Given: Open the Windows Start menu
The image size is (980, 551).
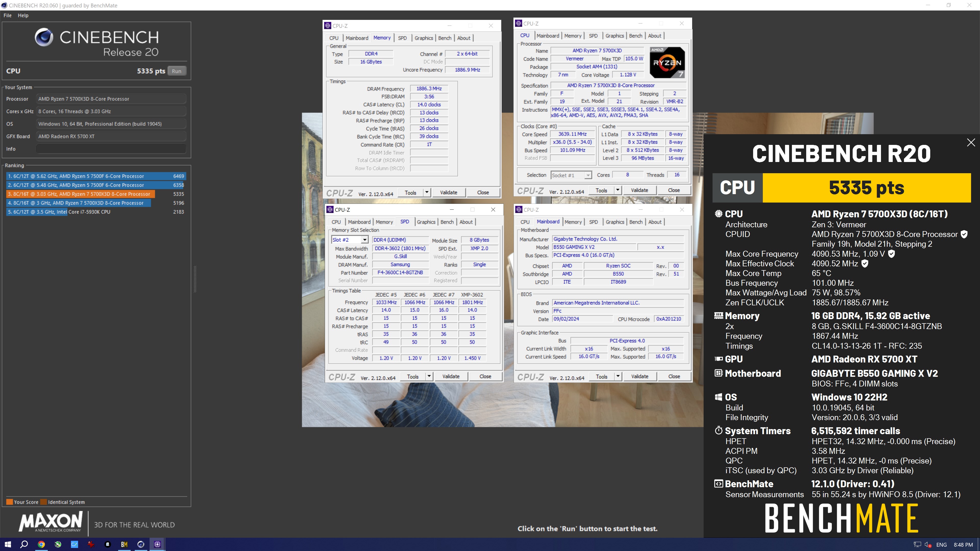Looking at the screenshot, I should coord(8,544).
